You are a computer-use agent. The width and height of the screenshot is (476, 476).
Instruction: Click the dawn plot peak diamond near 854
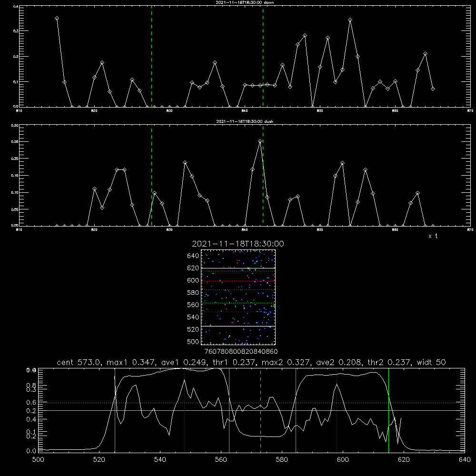click(350, 20)
